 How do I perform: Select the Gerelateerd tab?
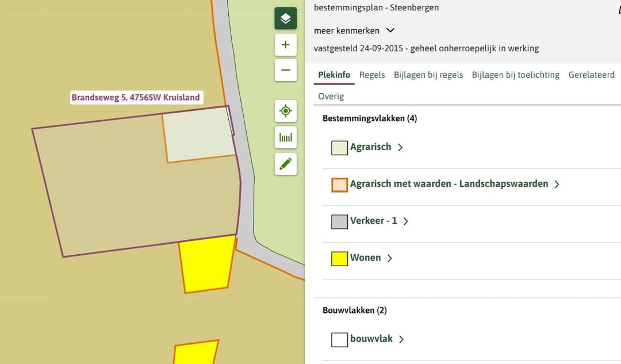(591, 75)
